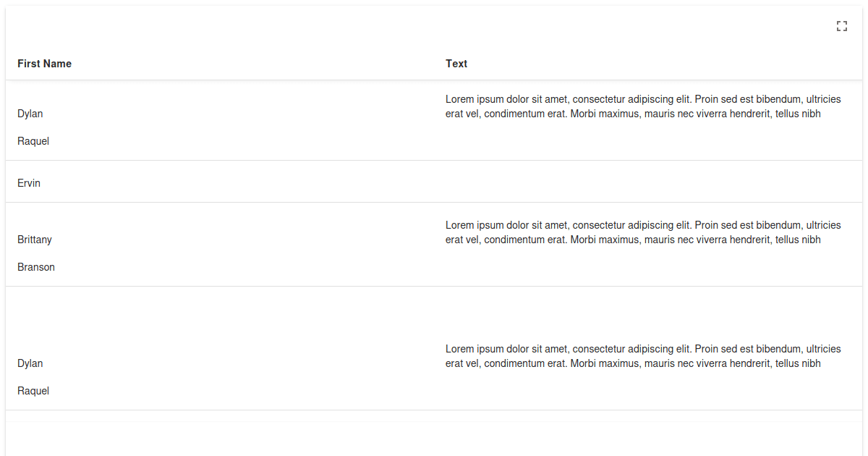Click the Text column header

[x=456, y=64]
